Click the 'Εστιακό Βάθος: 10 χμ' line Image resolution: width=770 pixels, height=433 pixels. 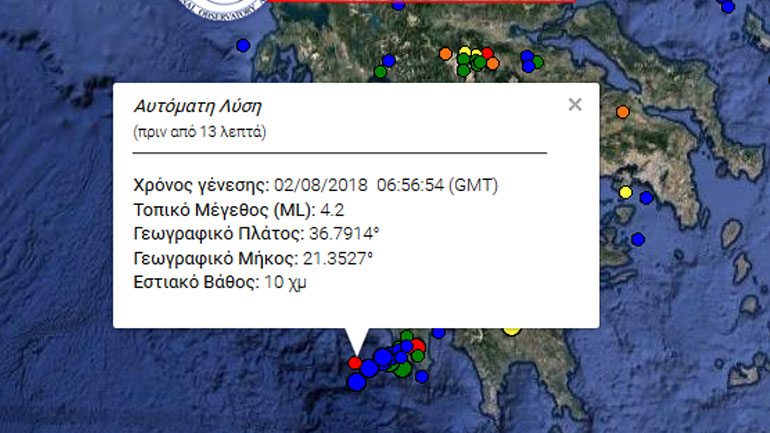[220, 282]
